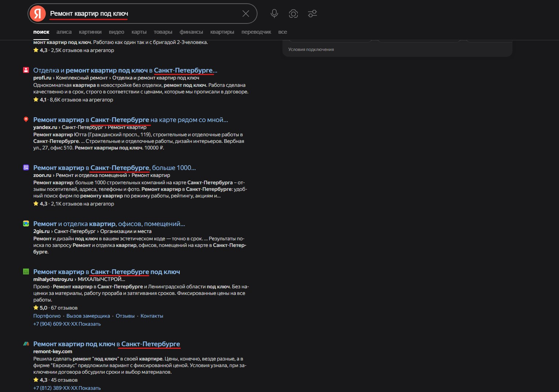Click the remont-key.com favicon
The width and height of the screenshot is (559, 392).
[26, 344]
